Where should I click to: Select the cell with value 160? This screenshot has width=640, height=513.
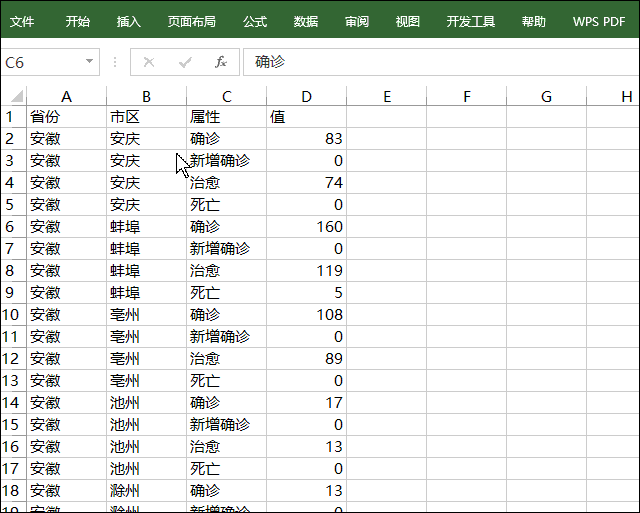(307, 227)
